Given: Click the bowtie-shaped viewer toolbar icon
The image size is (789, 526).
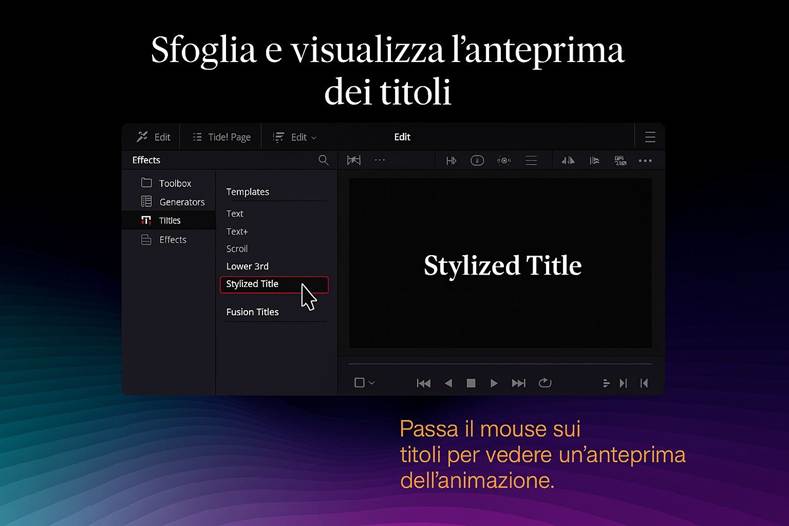Looking at the screenshot, I should tap(354, 160).
